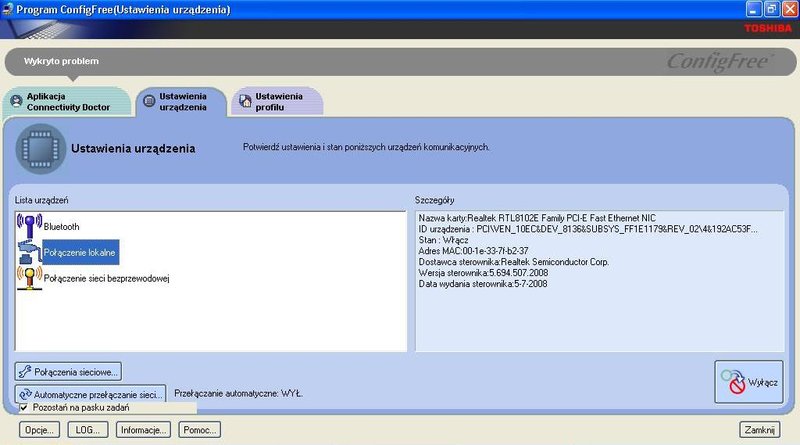Disable device with Wyłącz button
Image resolution: width=800 pixels, height=445 pixels.
748,382
